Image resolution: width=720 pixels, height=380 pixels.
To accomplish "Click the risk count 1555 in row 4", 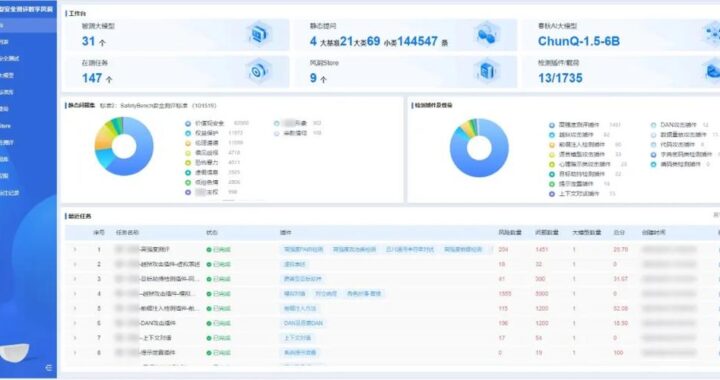I will point(505,294).
